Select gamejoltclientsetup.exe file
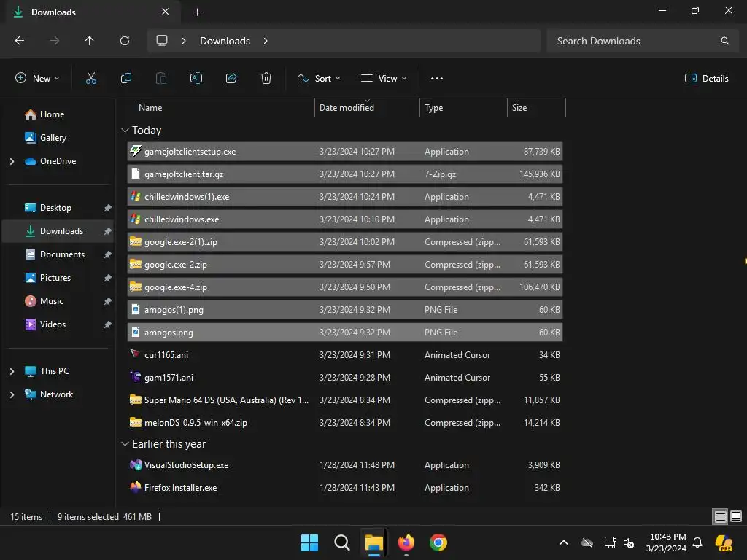 [x=345, y=152]
